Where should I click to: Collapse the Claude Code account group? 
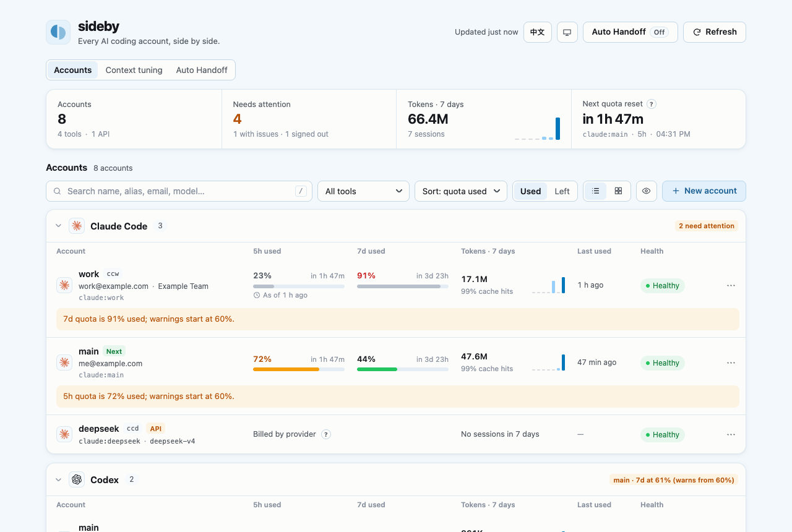tap(58, 226)
